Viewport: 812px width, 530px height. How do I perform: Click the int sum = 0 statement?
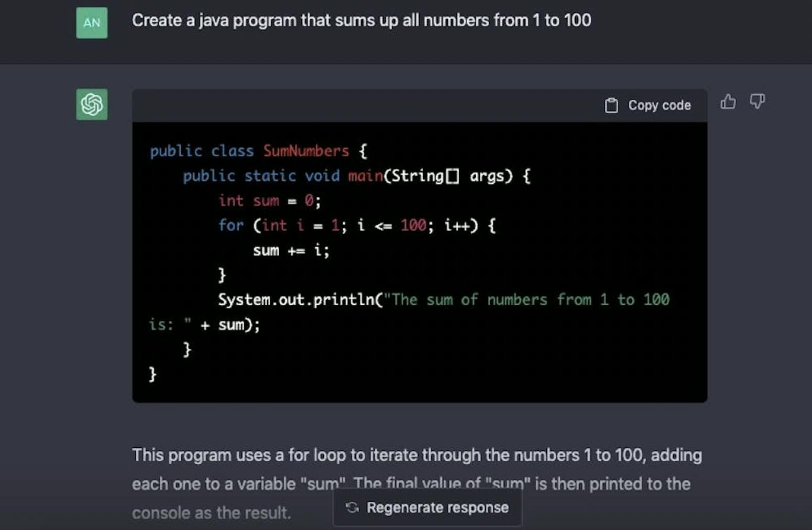(x=270, y=201)
